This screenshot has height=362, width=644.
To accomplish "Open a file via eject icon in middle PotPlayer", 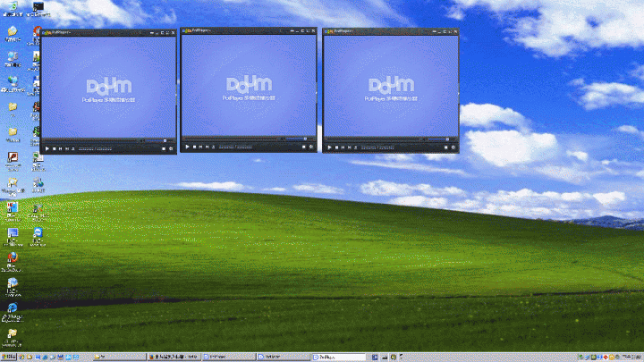I will tap(214, 147).
